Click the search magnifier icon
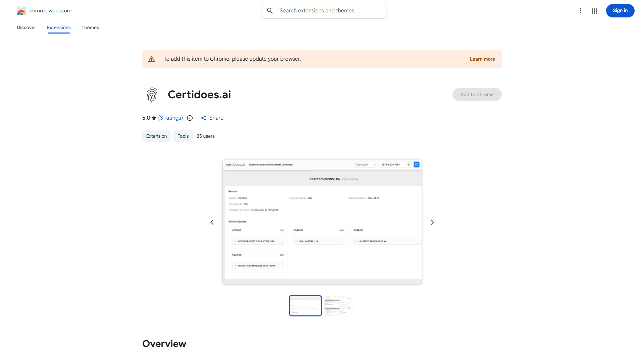The image size is (644, 362). (x=270, y=10)
